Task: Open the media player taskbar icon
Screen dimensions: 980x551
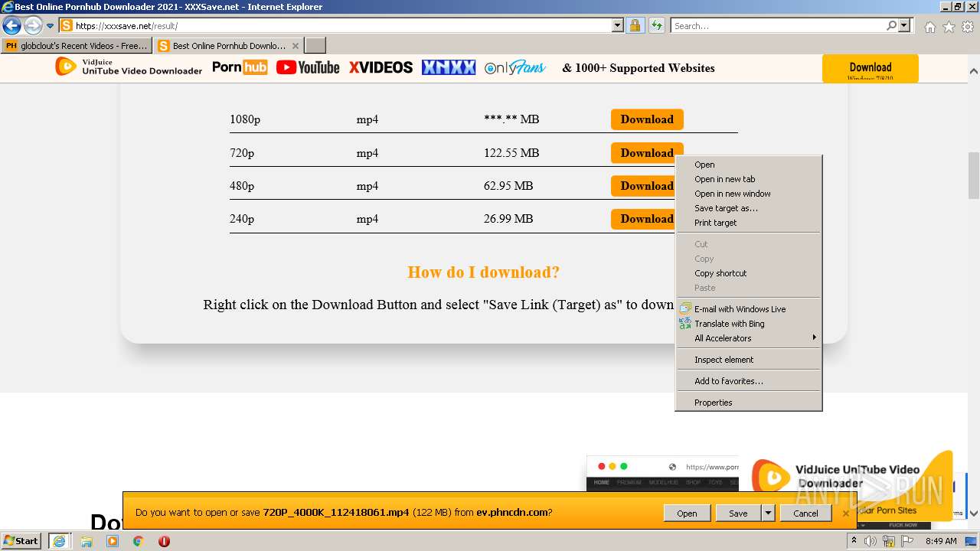Action: (x=113, y=541)
